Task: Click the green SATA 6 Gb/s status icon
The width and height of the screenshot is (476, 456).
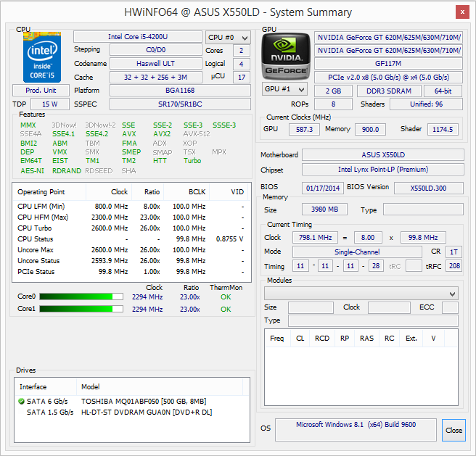Action: point(21,402)
